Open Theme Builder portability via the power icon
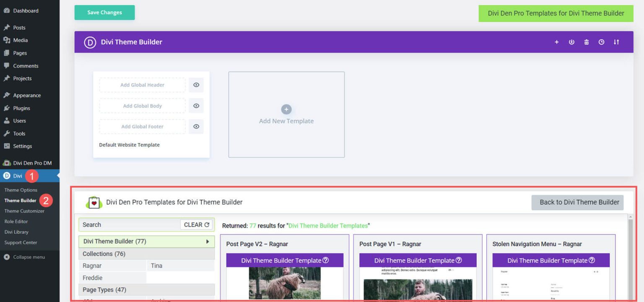644x302 pixels. (x=571, y=42)
